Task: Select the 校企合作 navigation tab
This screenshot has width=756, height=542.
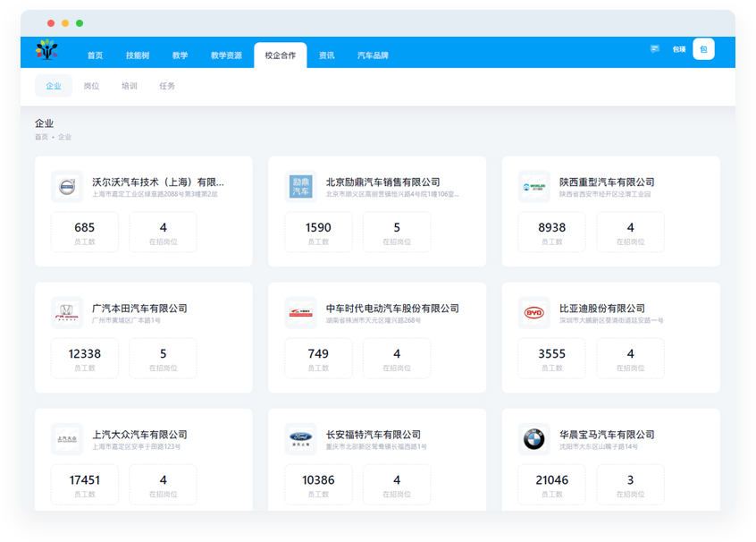Action: 280,55
